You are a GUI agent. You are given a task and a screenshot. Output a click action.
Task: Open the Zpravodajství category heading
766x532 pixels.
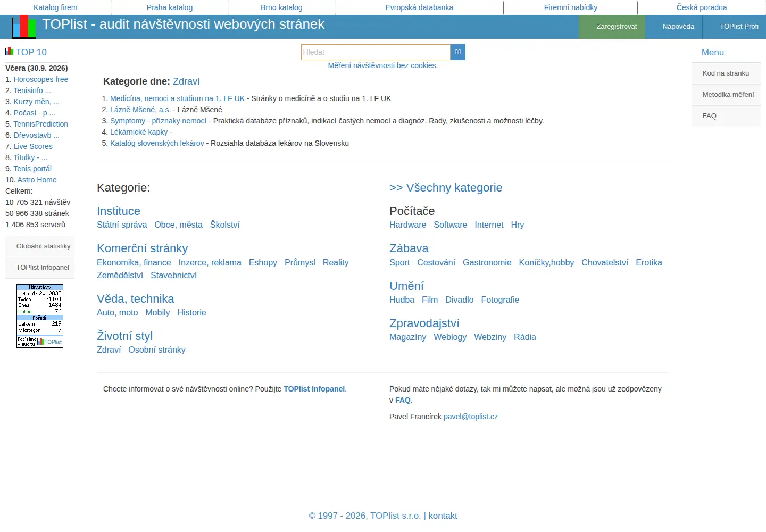tap(424, 323)
